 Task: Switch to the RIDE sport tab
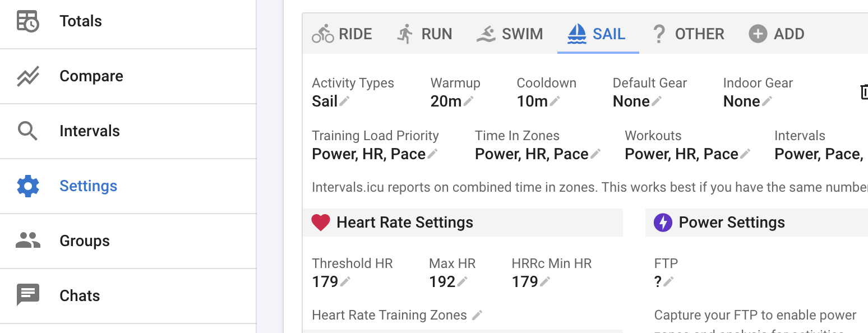pos(342,34)
